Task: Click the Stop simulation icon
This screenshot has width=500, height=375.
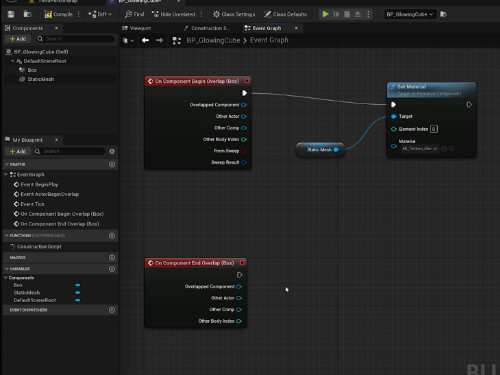Action: (x=347, y=14)
